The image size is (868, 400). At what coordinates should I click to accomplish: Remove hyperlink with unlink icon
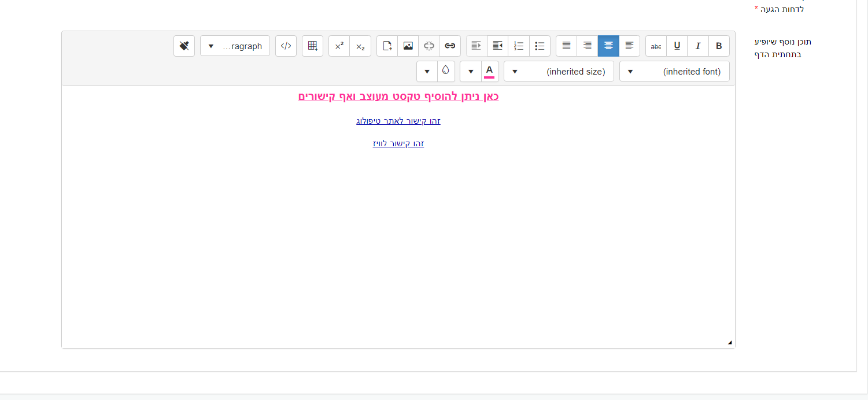tap(429, 46)
